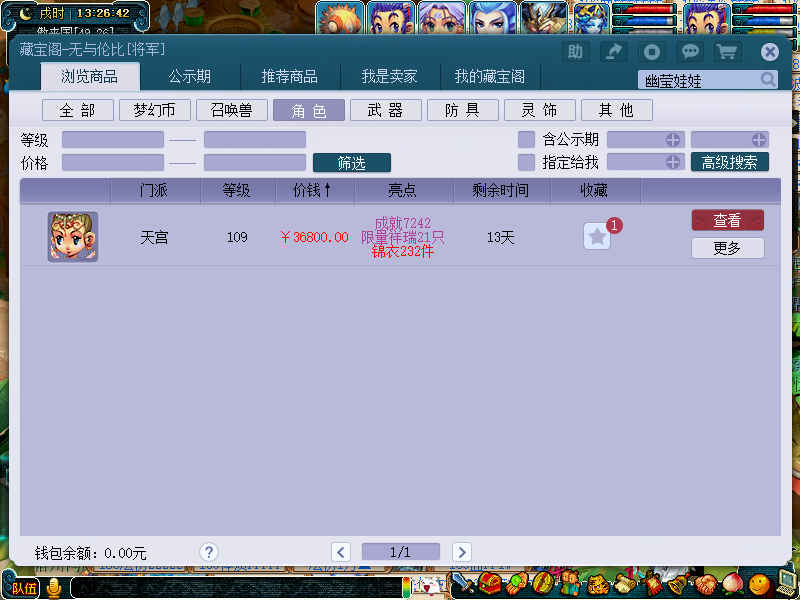
Task: Open the 助 help assistant icon
Action: click(576, 52)
